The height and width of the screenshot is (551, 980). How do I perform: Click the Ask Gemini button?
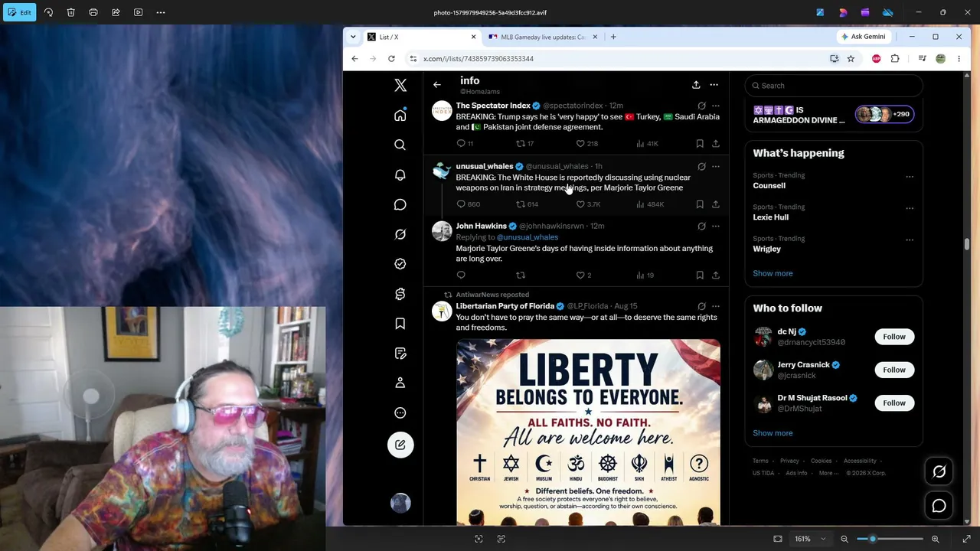pos(864,37)
